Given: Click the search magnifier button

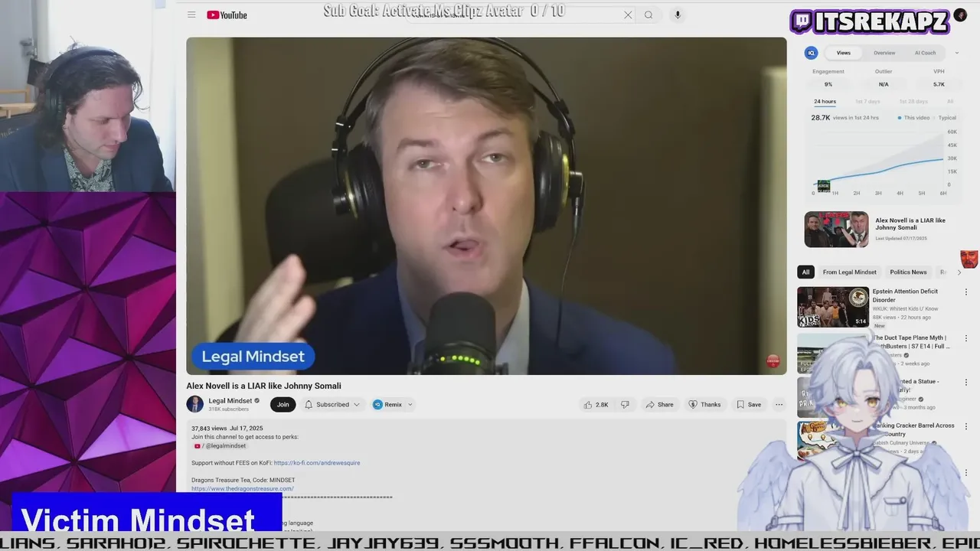Looking at the screenshot, I should [648, 15].
